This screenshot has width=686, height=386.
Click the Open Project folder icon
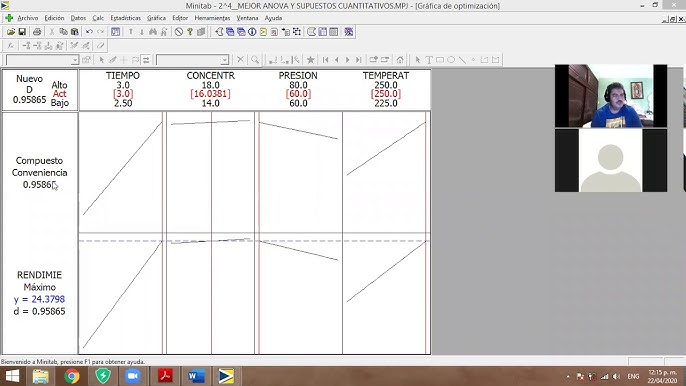[x=11, y=32]
